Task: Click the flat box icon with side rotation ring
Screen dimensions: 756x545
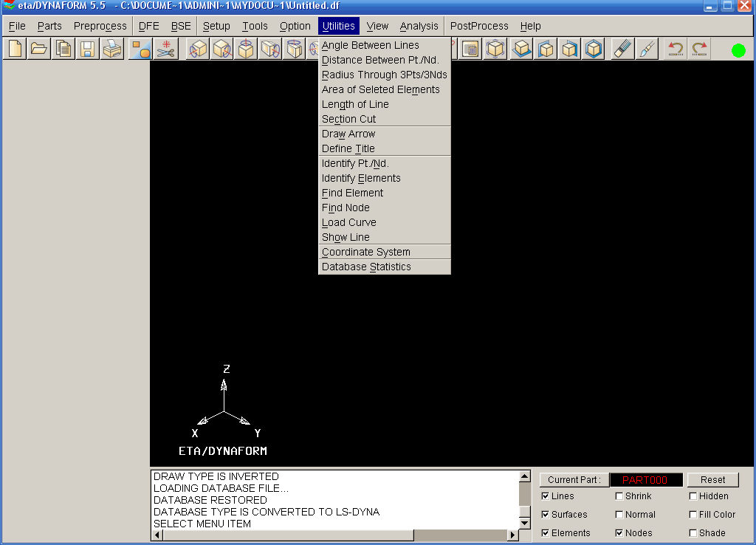Action: point(270,49)
